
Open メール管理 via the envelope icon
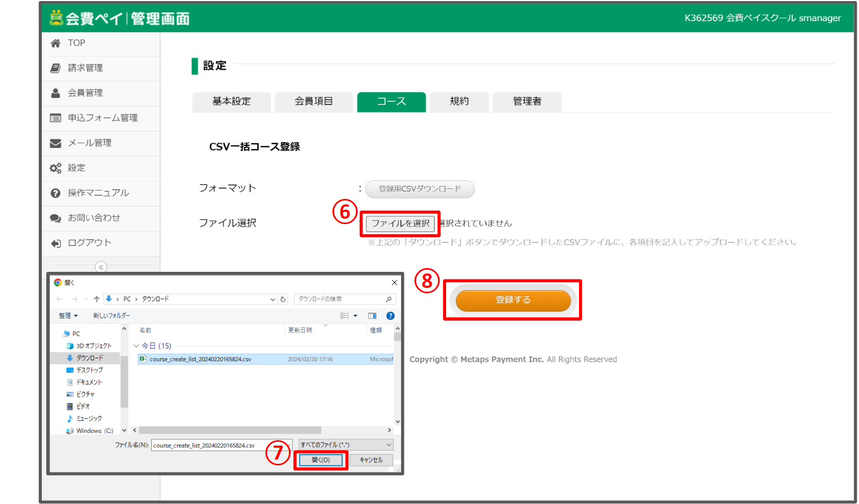point(55,143)
